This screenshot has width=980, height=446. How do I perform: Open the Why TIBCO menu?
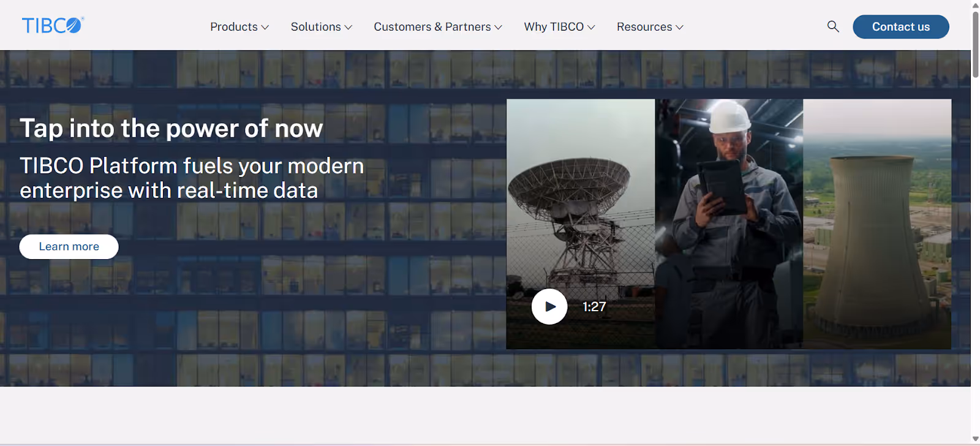click(559, 27)
